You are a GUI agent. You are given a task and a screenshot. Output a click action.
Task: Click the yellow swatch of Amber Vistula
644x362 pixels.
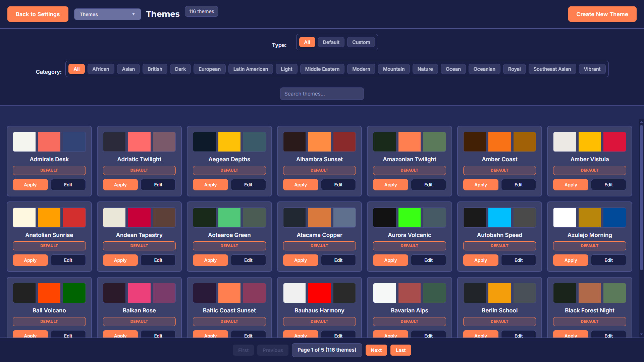pos(589,141)
